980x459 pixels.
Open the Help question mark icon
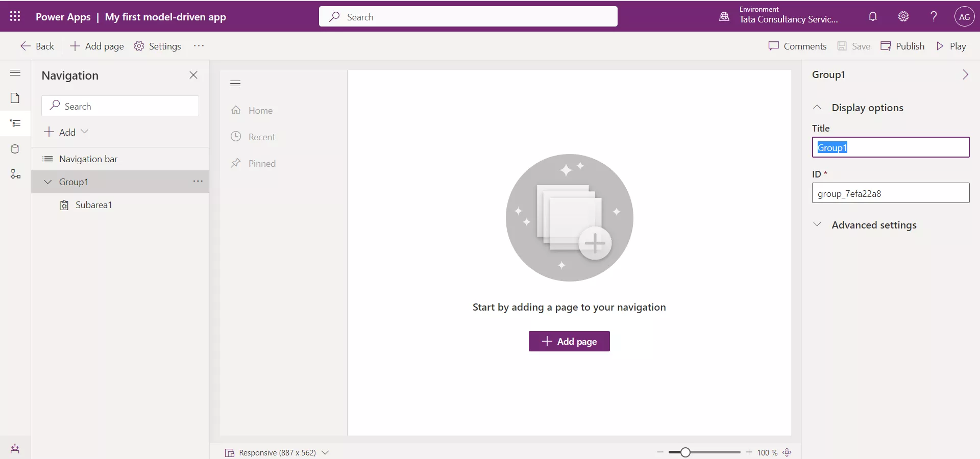[x=934, y=16]
